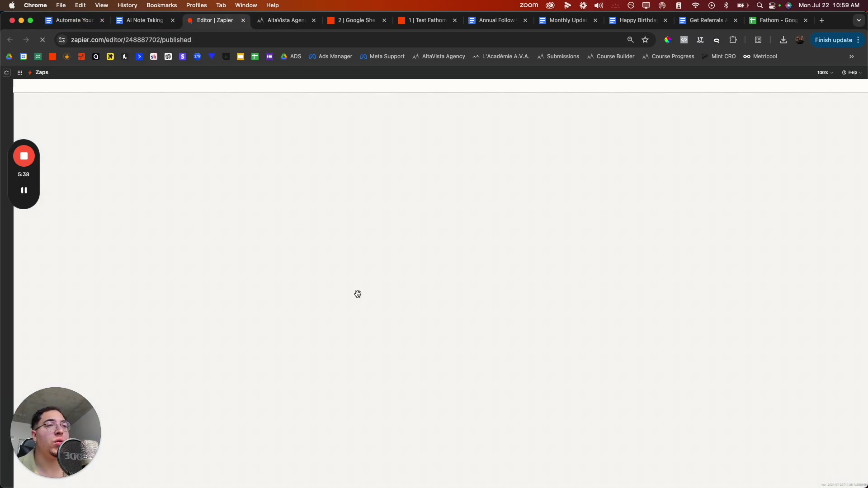Image resolution: width=868 pixels, height=488 pixels.
Task: Open the color wheel extension
Action: point(668,40)
